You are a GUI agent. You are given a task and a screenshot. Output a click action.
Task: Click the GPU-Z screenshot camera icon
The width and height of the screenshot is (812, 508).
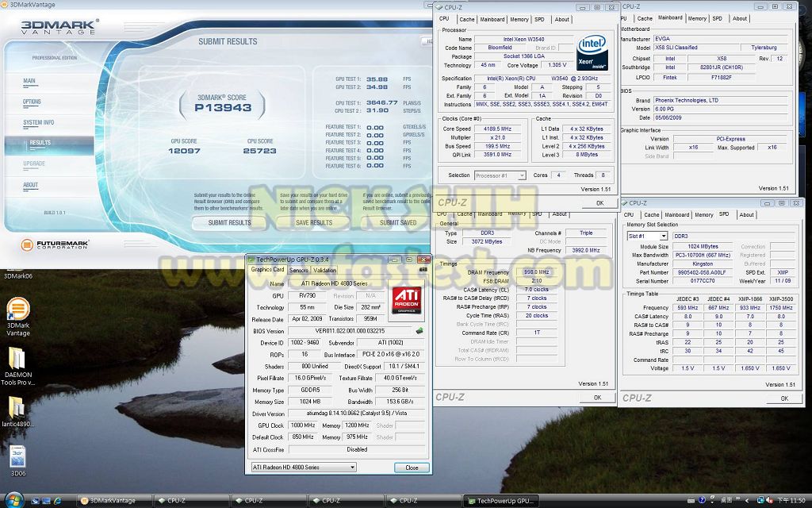[x=423, y=270]
